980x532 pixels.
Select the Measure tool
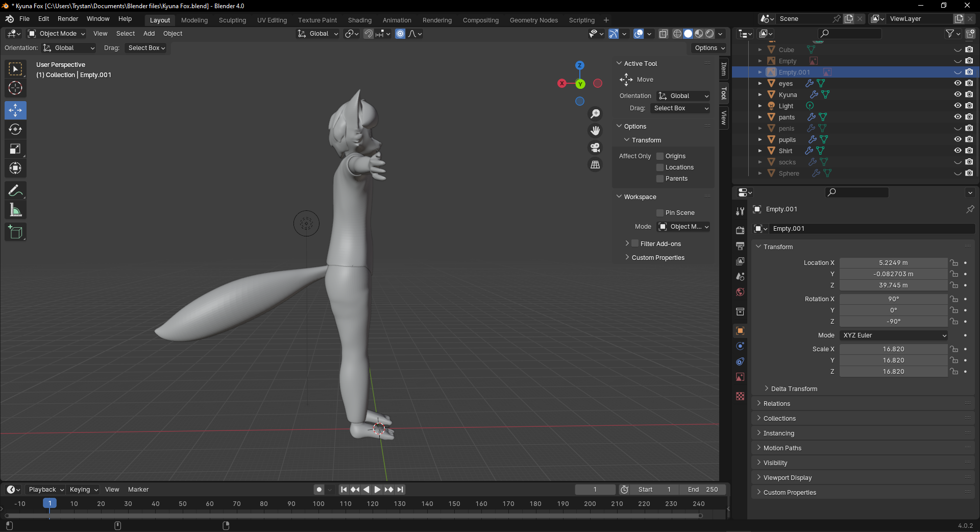coord(15,210)
